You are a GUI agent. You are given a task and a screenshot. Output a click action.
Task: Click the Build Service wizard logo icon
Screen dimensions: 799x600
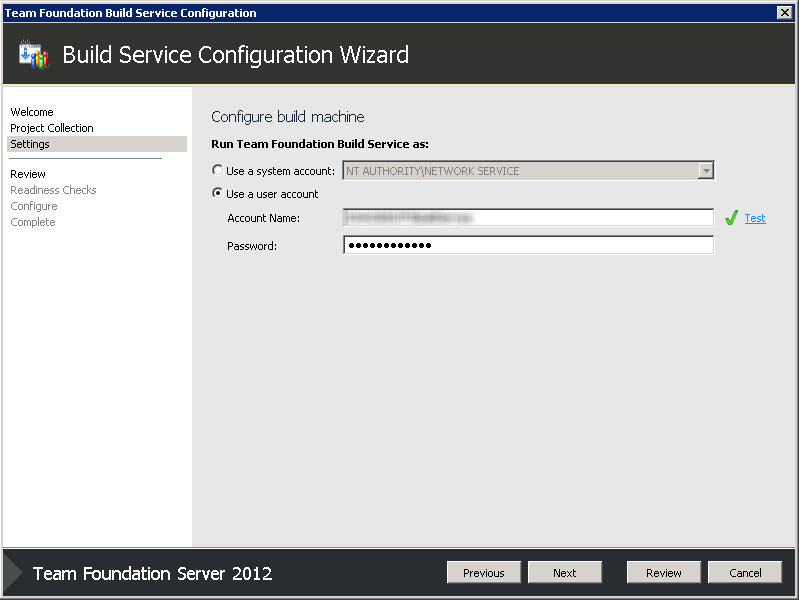click(34, 54)
